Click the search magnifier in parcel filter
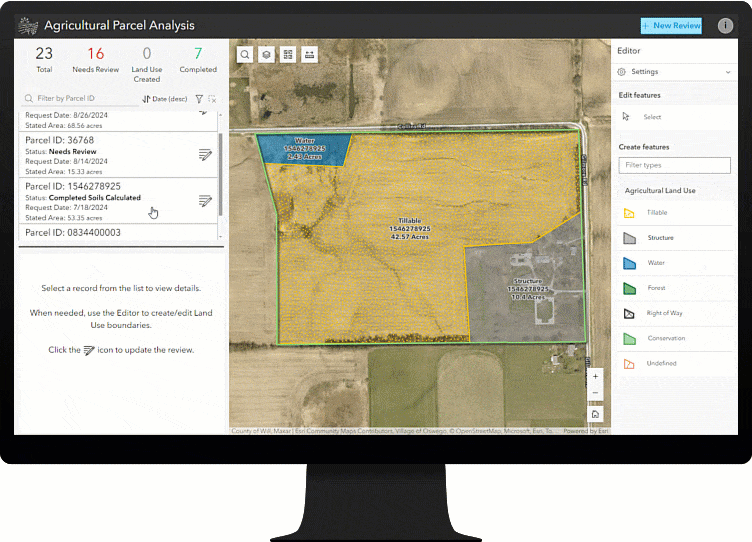The width and height of the screenshot is (752, 542). 29,98
